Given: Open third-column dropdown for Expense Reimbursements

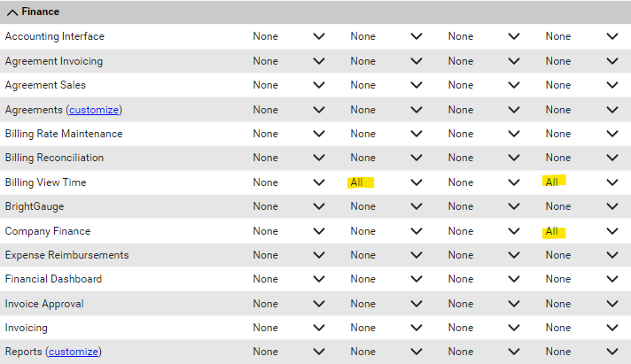Looking at the screenshot, I should (x=484, y=255).
